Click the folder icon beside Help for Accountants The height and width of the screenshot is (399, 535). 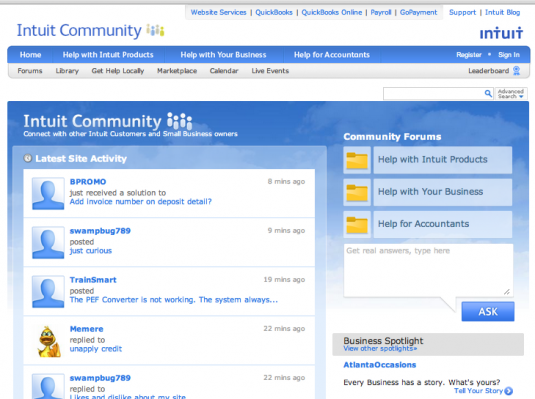[x=357, y=225]
